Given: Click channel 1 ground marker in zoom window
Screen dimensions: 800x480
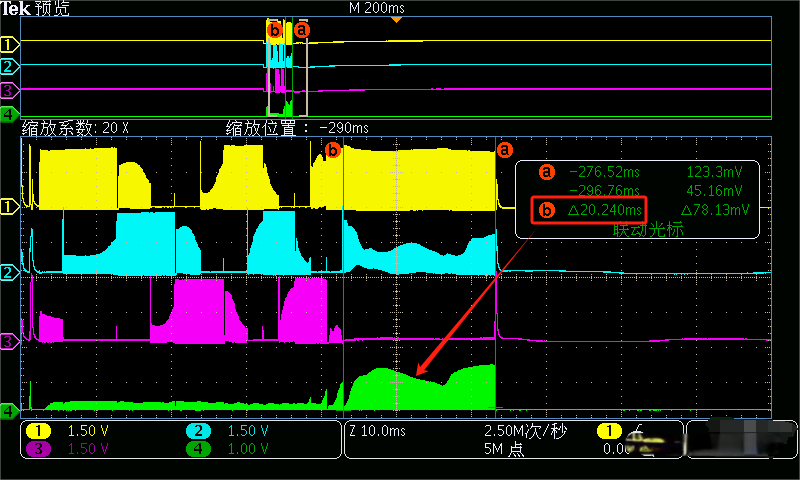Looking at the screenshot, I should tap(9, 207).
